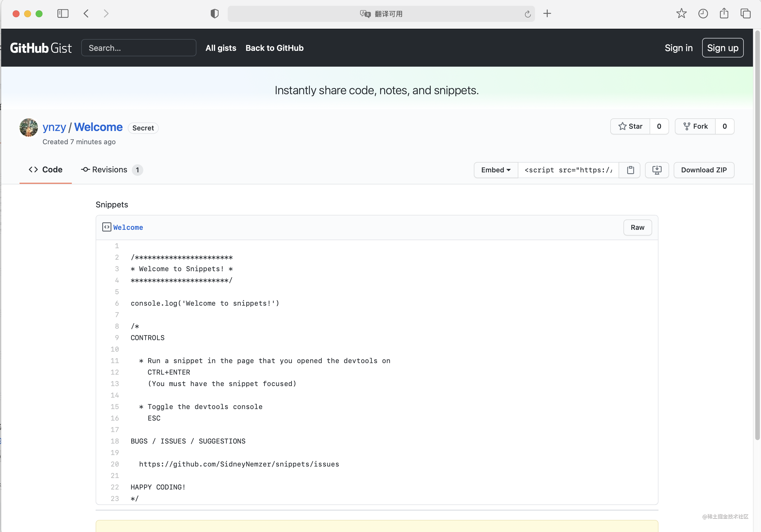Switch to the Revisions tab

109,170
